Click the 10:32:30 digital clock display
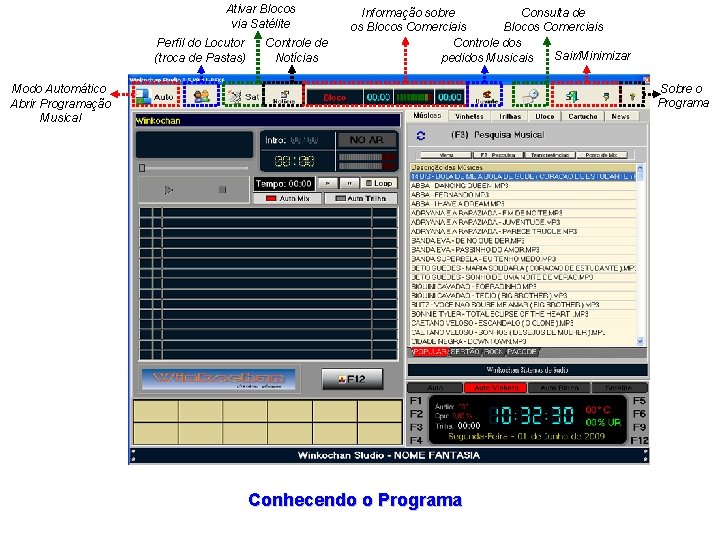 pyautogui.click(x=532, y=416)
